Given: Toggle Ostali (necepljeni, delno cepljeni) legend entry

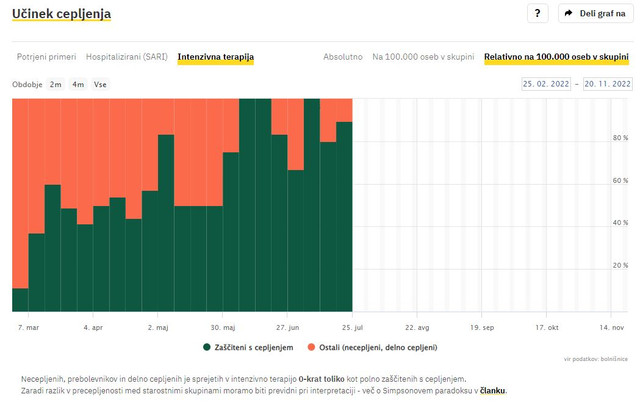Looking at the screenshot, I should coord(372,347).
